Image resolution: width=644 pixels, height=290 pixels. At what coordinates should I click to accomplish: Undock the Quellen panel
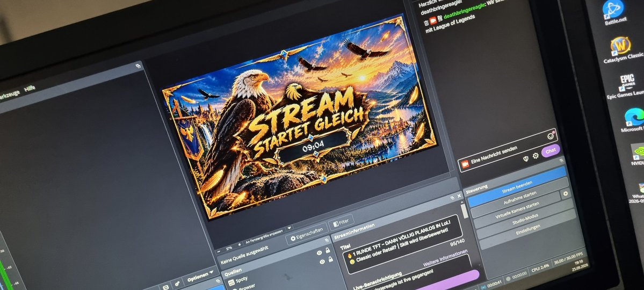327,241
